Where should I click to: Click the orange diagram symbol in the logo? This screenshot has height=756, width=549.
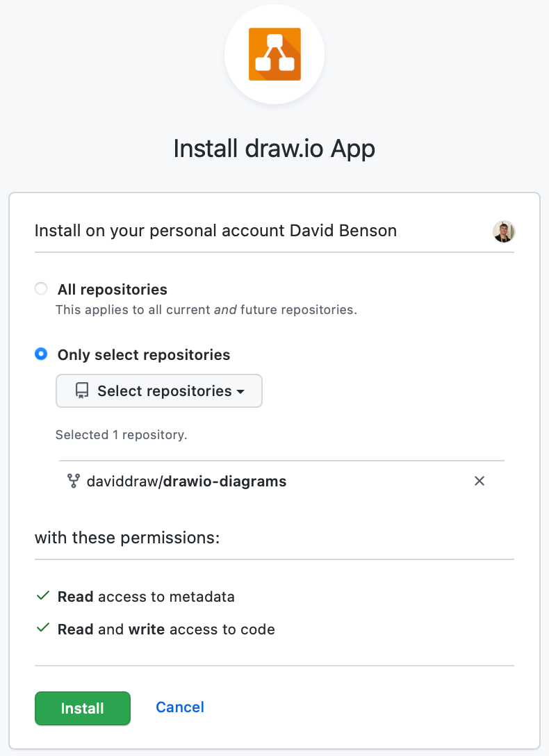[x=274, y=54]
